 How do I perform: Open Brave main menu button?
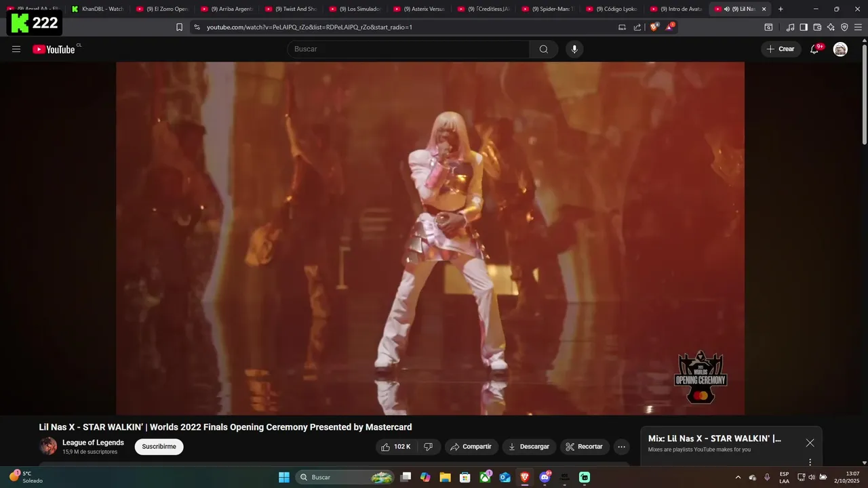pos(858,27)
